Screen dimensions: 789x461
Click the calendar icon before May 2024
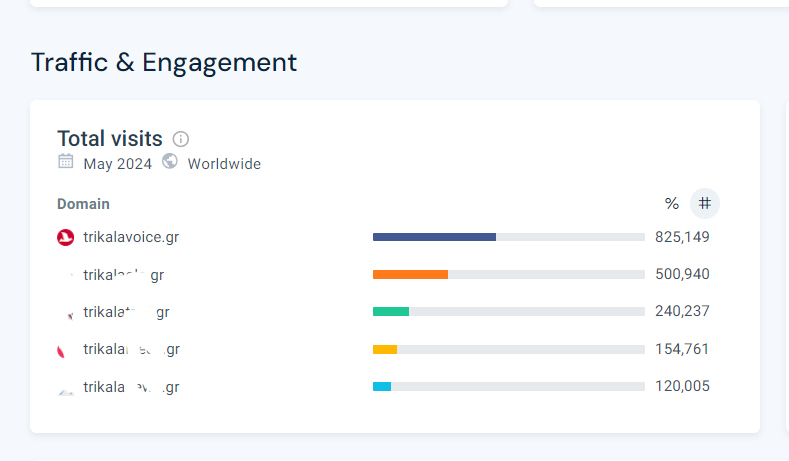coord(66,162)
